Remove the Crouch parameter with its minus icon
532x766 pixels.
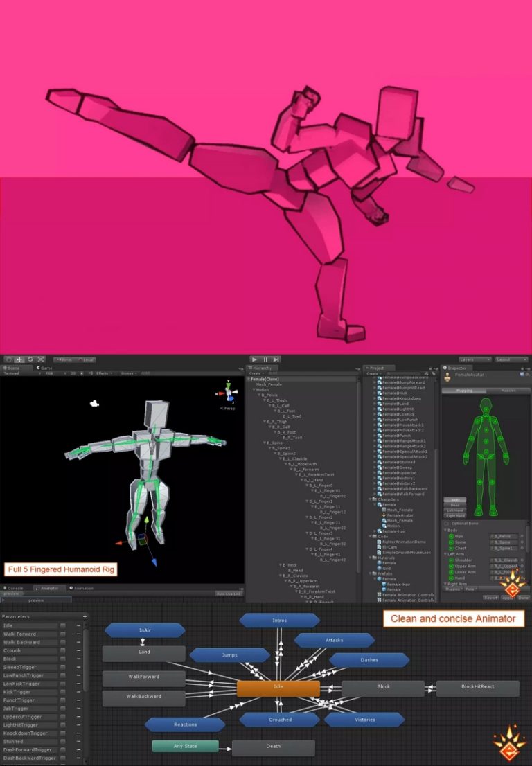coord(78,651)
